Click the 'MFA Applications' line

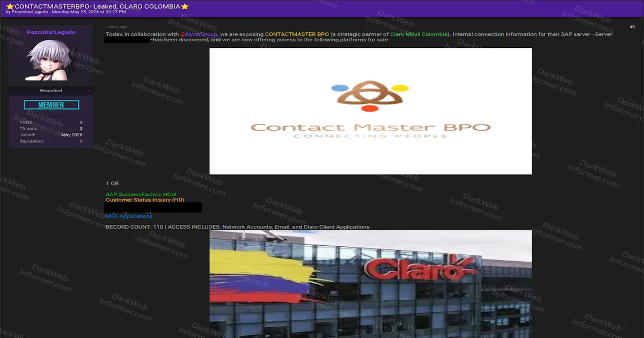coord(129,216)
